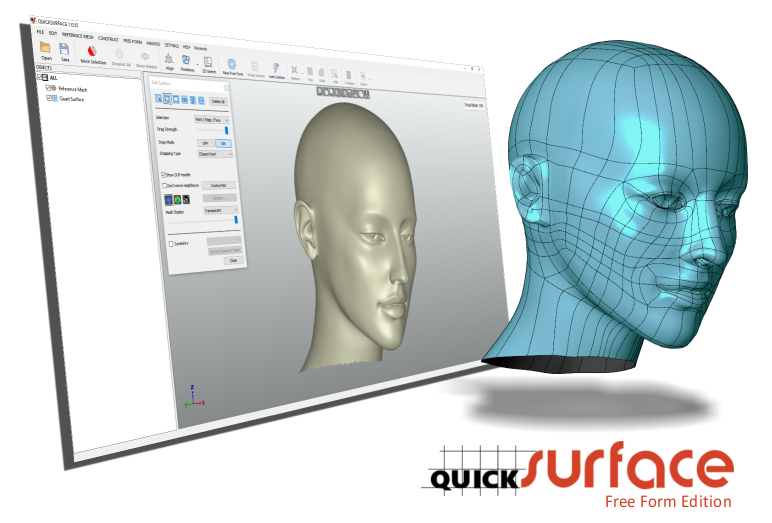The height and width of the screenshot is (523, 772).
Task: Adjust the Mesh Display transparency slider handle
Action: point(236,220)
